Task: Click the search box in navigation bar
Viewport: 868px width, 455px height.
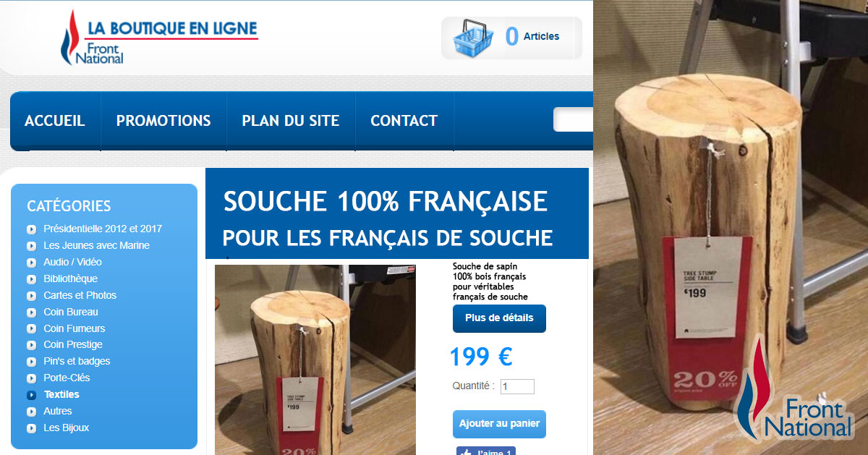Action: (573, 119)
